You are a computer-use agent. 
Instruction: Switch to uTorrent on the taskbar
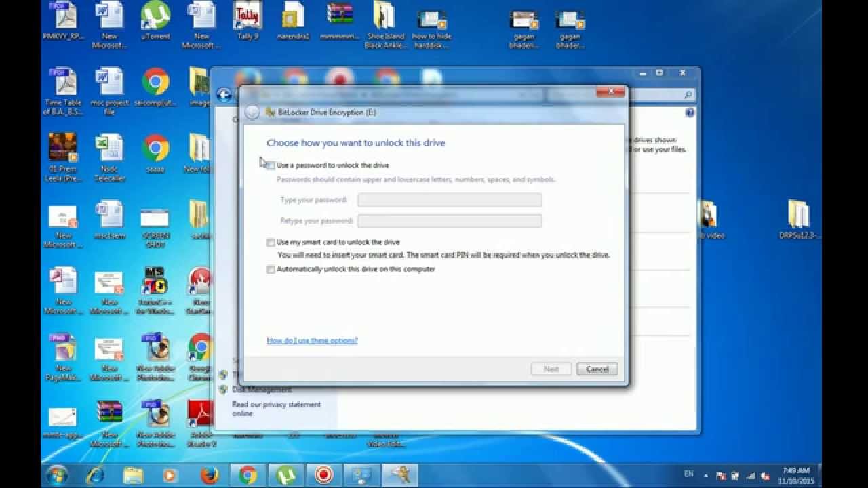click(x=285, y=474)
